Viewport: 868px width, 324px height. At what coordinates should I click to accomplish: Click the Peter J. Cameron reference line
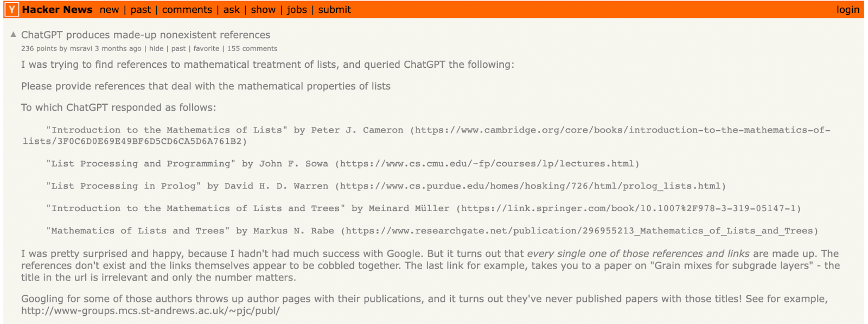[426, 136]
